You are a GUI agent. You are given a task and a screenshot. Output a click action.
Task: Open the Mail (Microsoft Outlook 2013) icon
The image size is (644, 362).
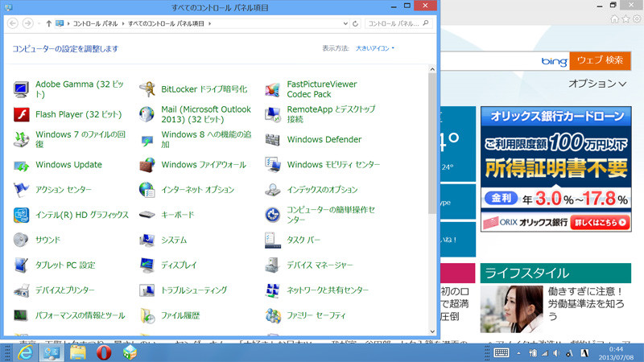[147, 114]
